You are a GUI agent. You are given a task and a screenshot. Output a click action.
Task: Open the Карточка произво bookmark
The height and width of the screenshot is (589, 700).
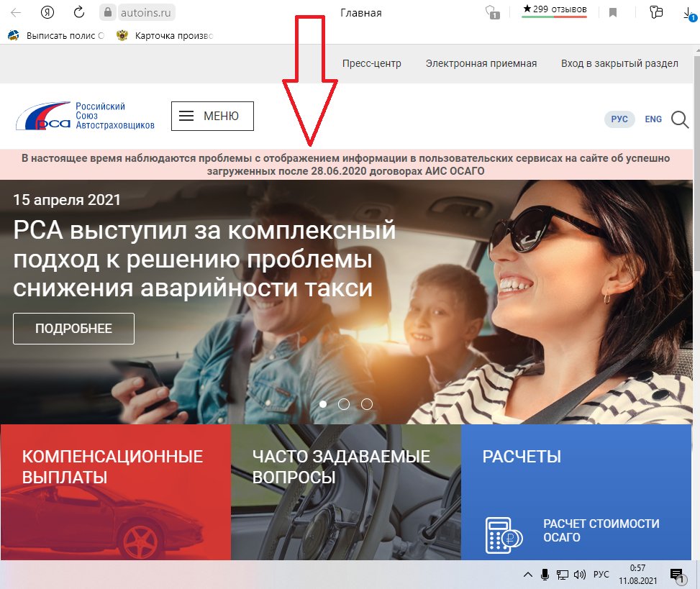tap(165, 36)
